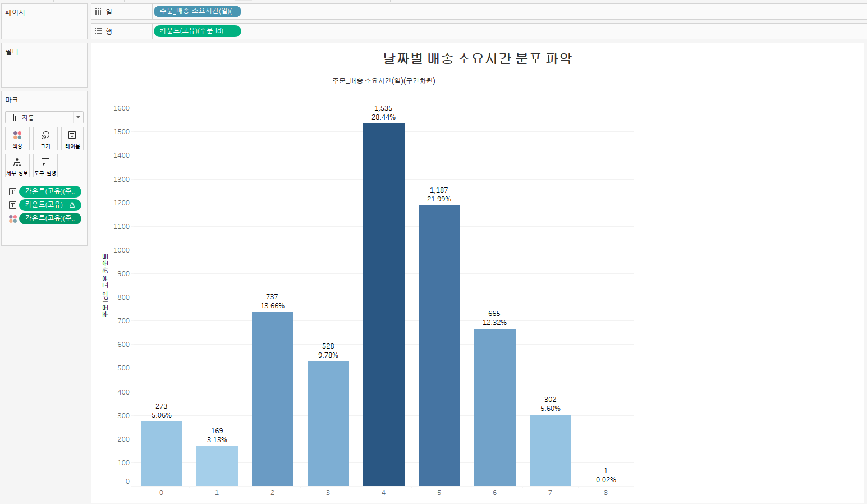
Task: Click the 21.99% label above bar 5
Action: [x=439, y=199]
